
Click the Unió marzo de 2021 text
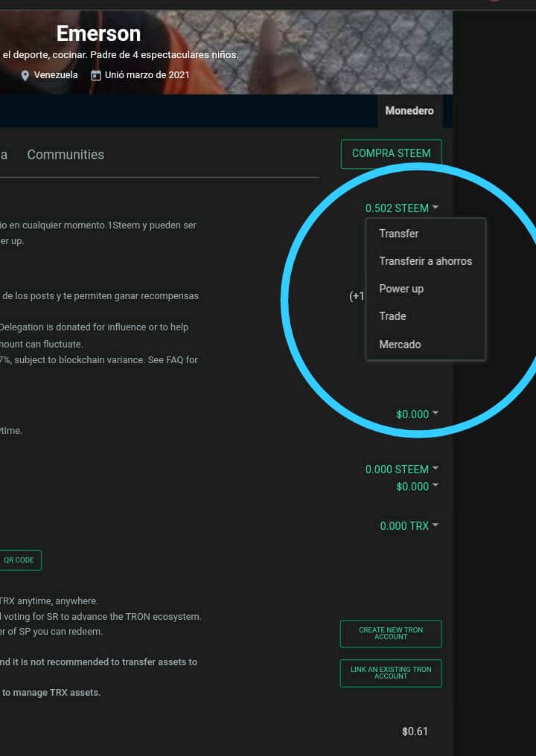147,75
